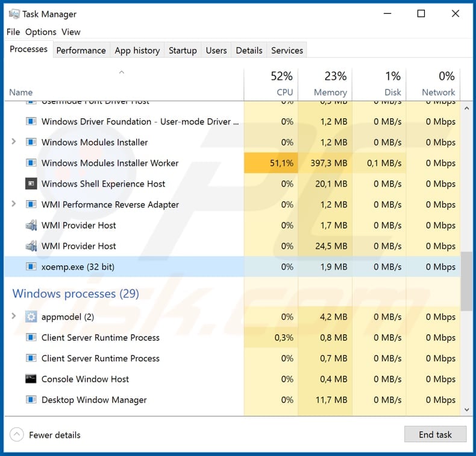The height and width of the screenshot is (456, 476).
Task: Click the Windows Driver Foundation process icon
Action: click(x=31, y=121)
